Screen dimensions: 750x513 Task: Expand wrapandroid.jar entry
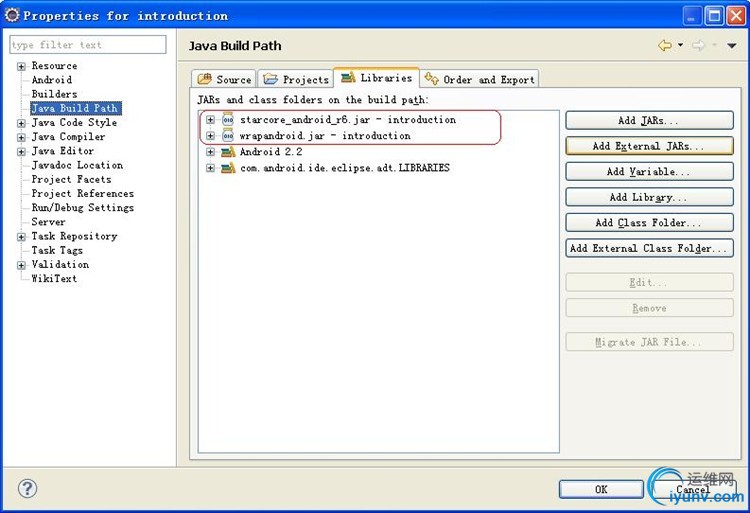pyautogui.click(x=210, y=136)
